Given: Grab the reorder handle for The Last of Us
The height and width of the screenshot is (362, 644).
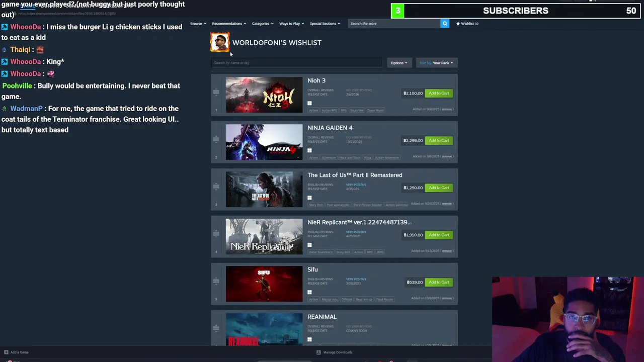Looking at the screenshot, I should [x=216, y=186].
